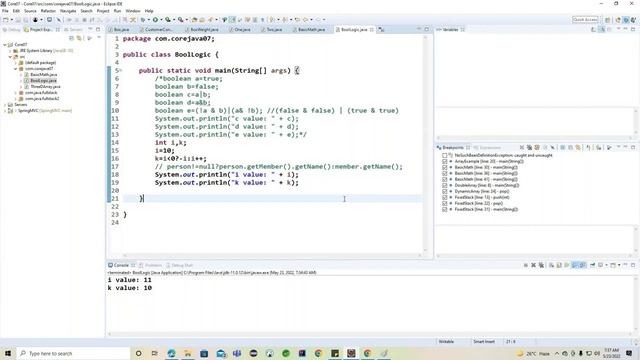
Task: Switch to the Servers view tab
Action: pyautogui.click(x=73, y=29)
